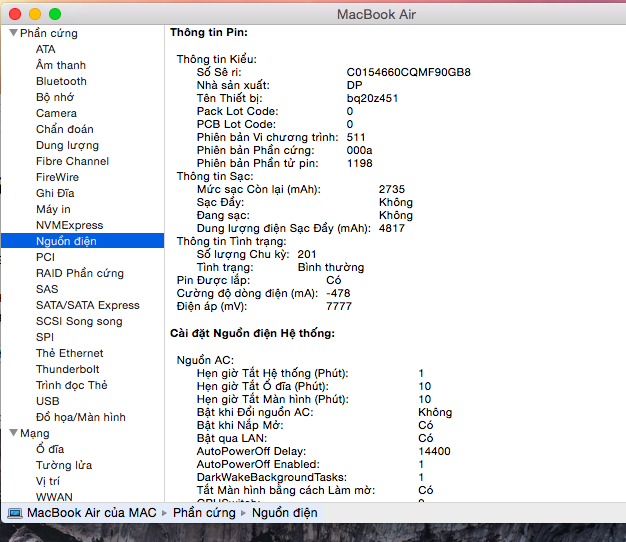Open the Bluetooth sidebar item
The width and height of the screenshot is (626, 542).
(61, 81)
